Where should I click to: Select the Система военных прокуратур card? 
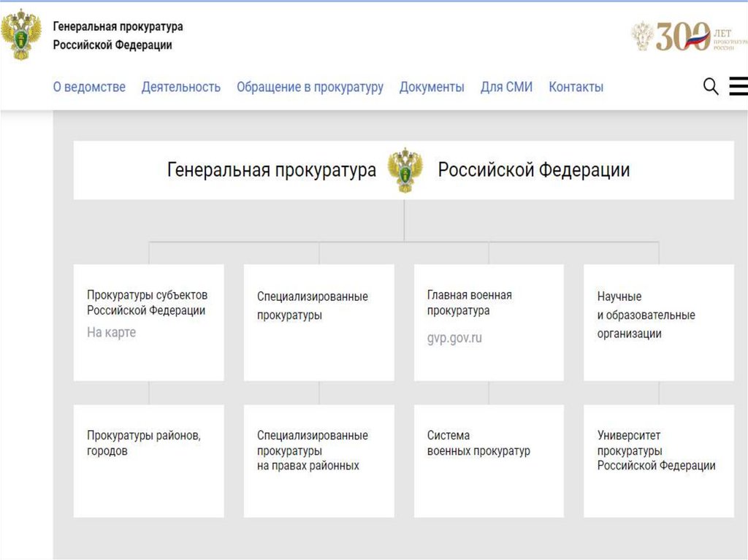click(x=489, y=461)
